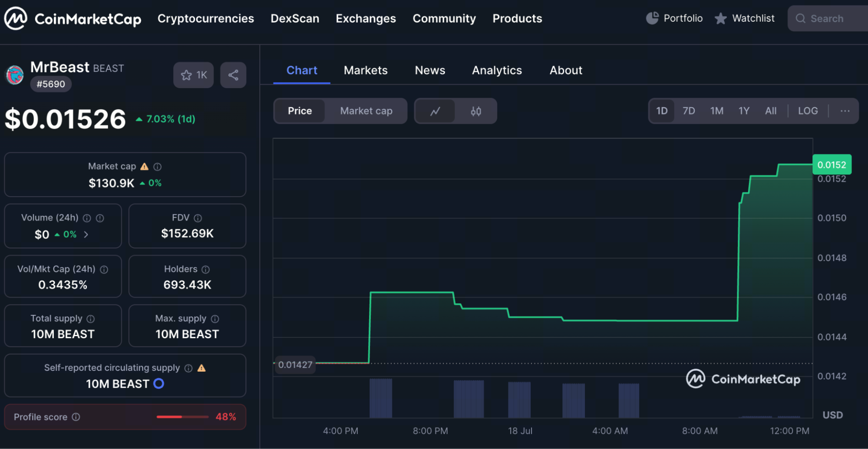Expand Volume (24h) details chevron
The width and height of the screenshot is (868, 449).
pyautogui.click(x=86, y=234)
